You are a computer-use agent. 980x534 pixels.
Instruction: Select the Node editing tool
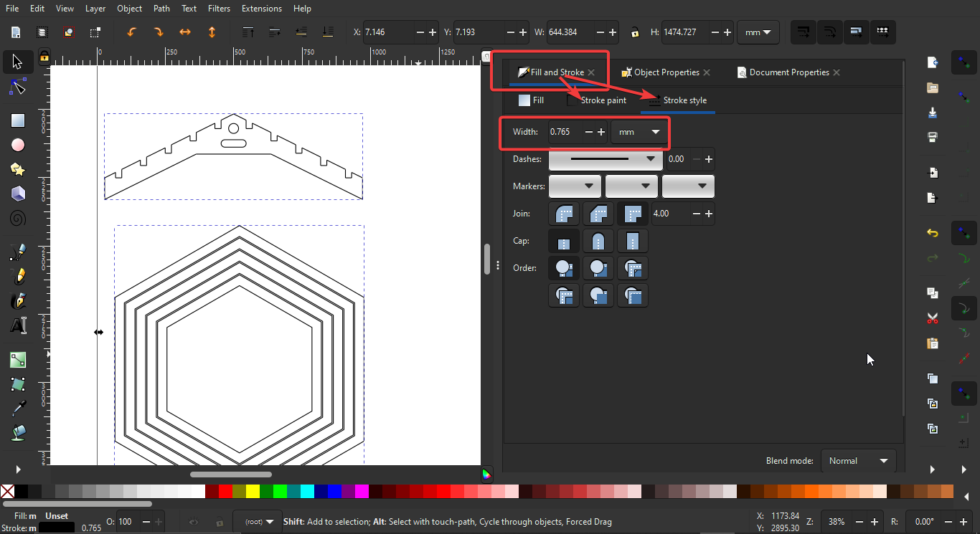tap(18, 87)
